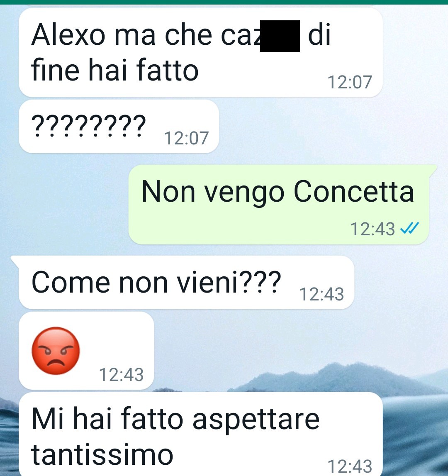
Task: Click the name 'Alexo' in the top message
Action: pos(68,35)
